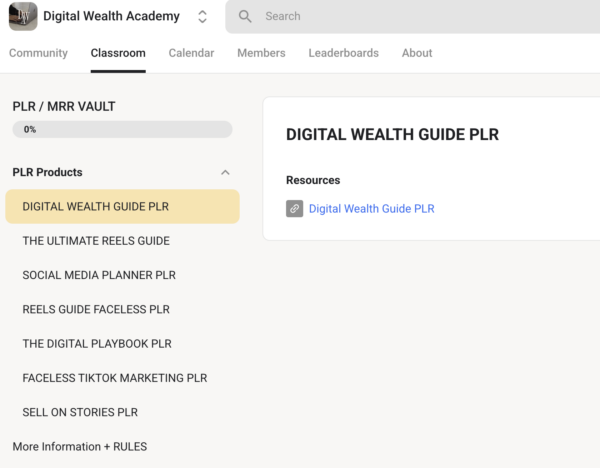The image size is (600, 468).
Task: Click the Digital Wealth Academy group logo
Action: (23, 16)
